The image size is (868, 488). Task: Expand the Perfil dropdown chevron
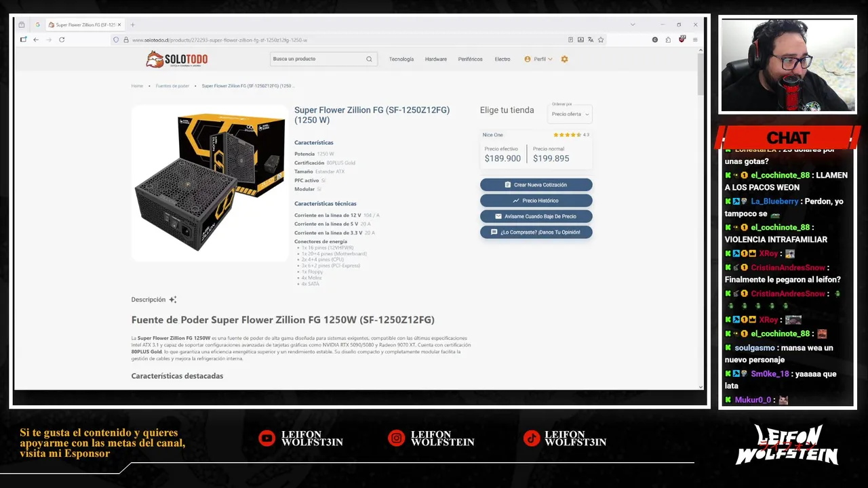pos(550,59)
